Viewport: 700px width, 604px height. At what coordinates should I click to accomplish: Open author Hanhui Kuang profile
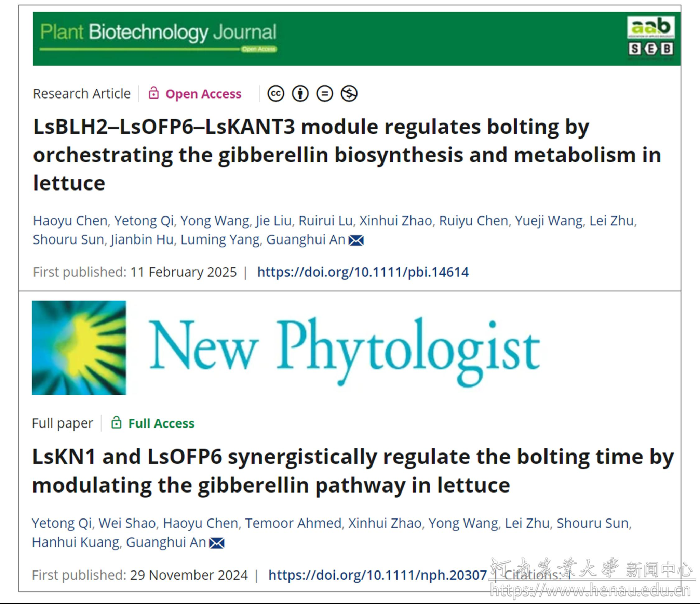(76, 542)
